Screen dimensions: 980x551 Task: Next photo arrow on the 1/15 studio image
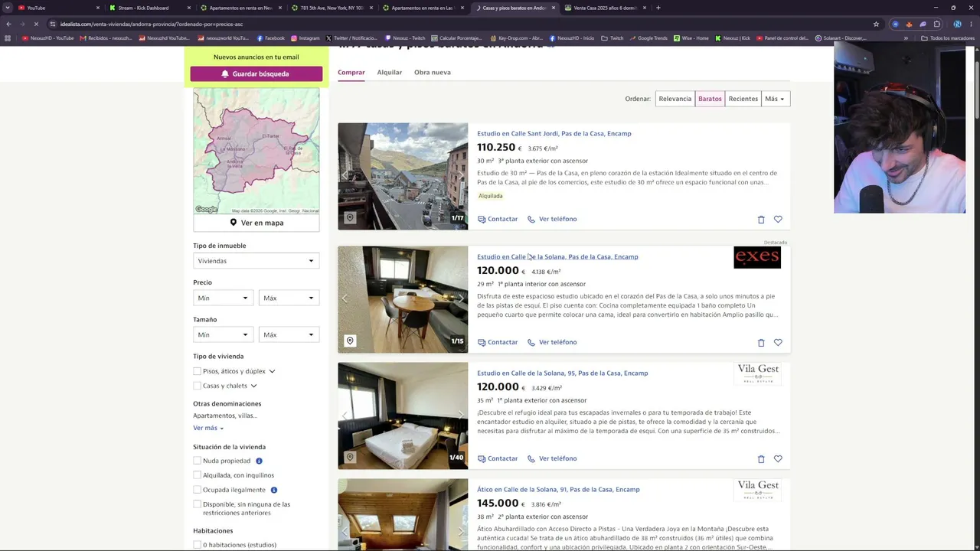(x=460, y=299)
